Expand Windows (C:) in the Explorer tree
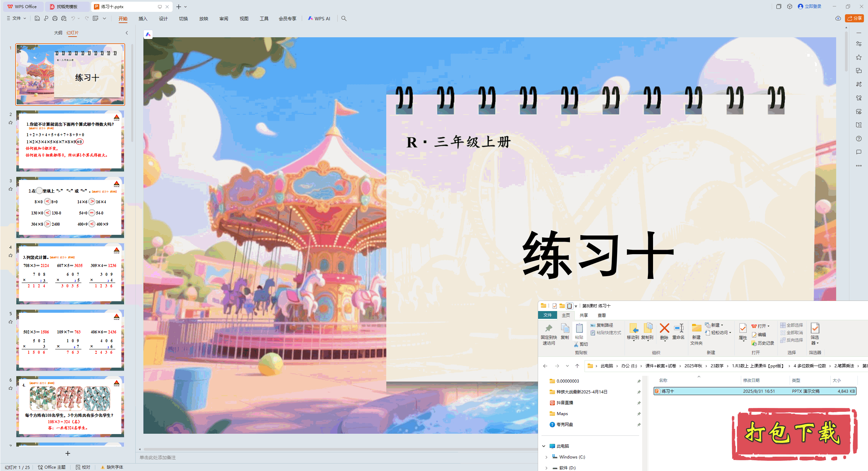The width and height of the screenshot is (868, 471). coord(546,457)
